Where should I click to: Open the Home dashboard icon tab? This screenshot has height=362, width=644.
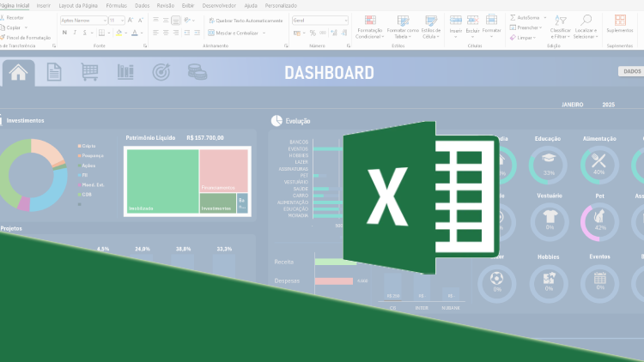(x=18, y=73)
